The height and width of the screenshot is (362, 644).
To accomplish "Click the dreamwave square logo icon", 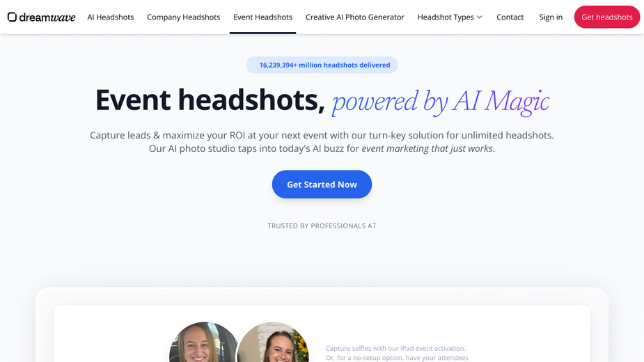I will point(12,17).
